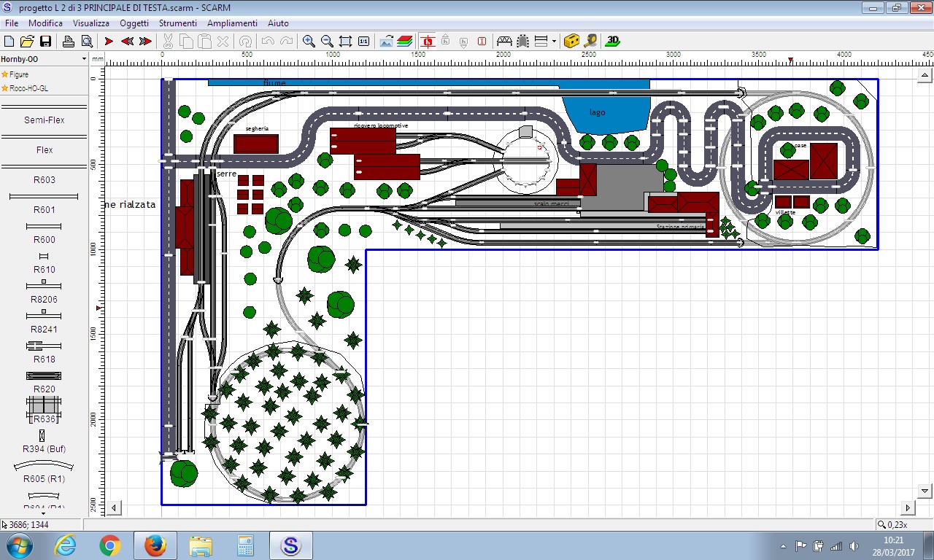Click the scissors Cut icon

point(169,42)
